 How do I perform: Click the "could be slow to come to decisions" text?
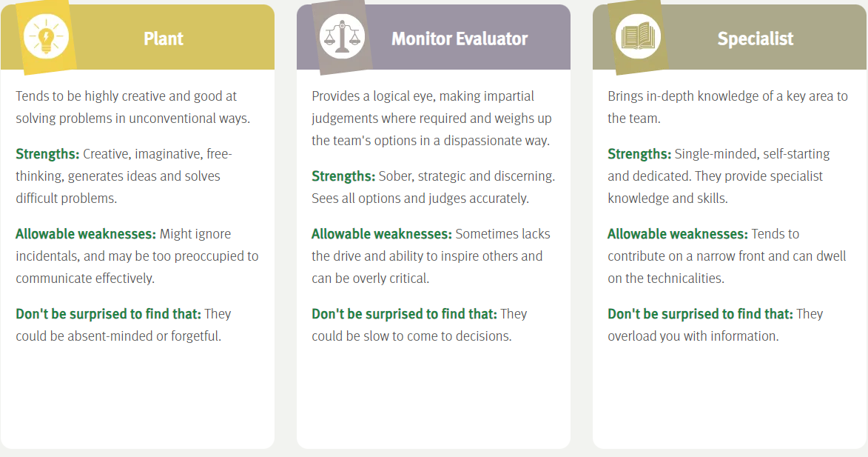click(411, 336)
